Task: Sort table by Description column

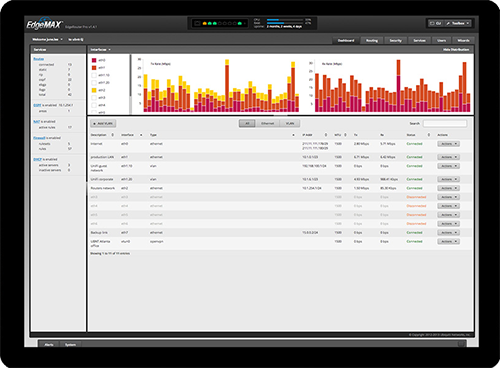Action: coord(112,135)
